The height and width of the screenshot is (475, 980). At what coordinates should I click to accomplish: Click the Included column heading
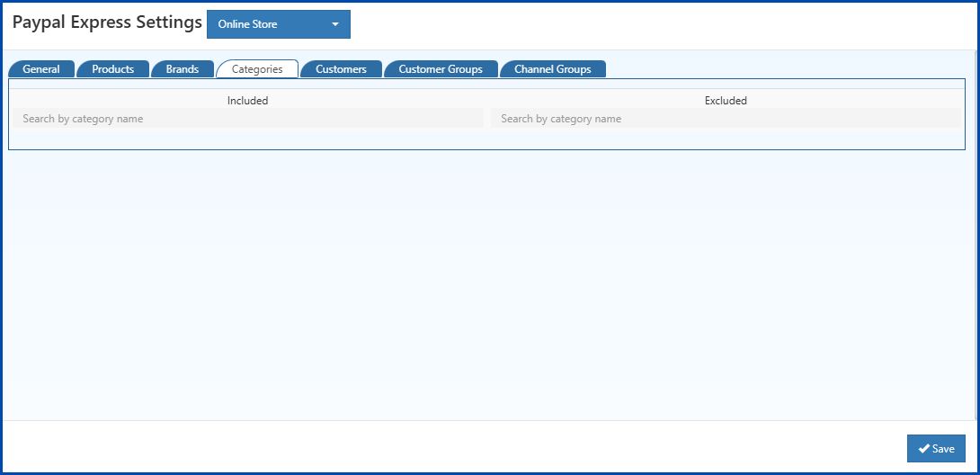pos(247,101)
